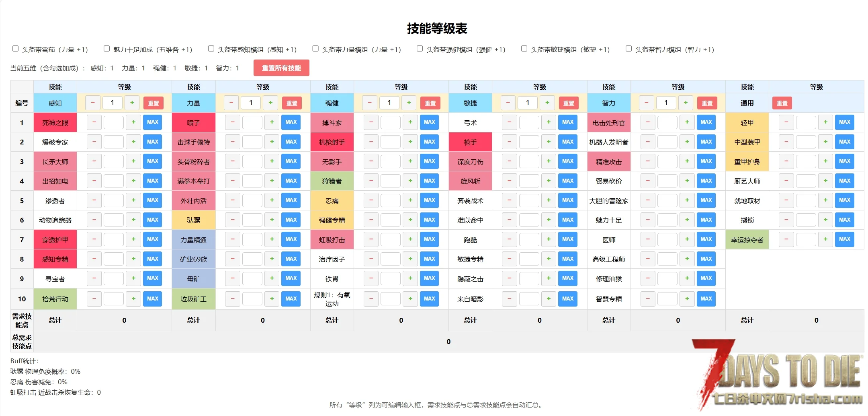Reset the 通用 skills column
This screenshot has width=868, height=416.
coord(782,103)
